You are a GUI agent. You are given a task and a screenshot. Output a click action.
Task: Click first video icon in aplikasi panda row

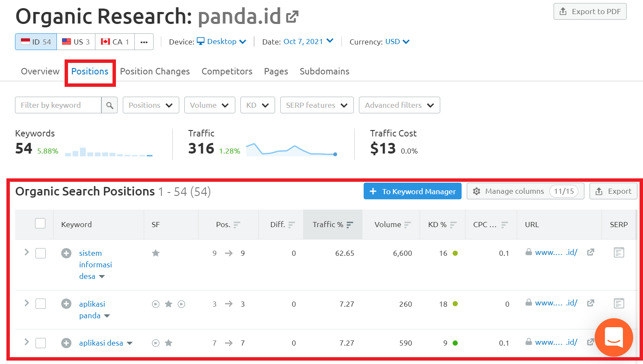(156, 304)
